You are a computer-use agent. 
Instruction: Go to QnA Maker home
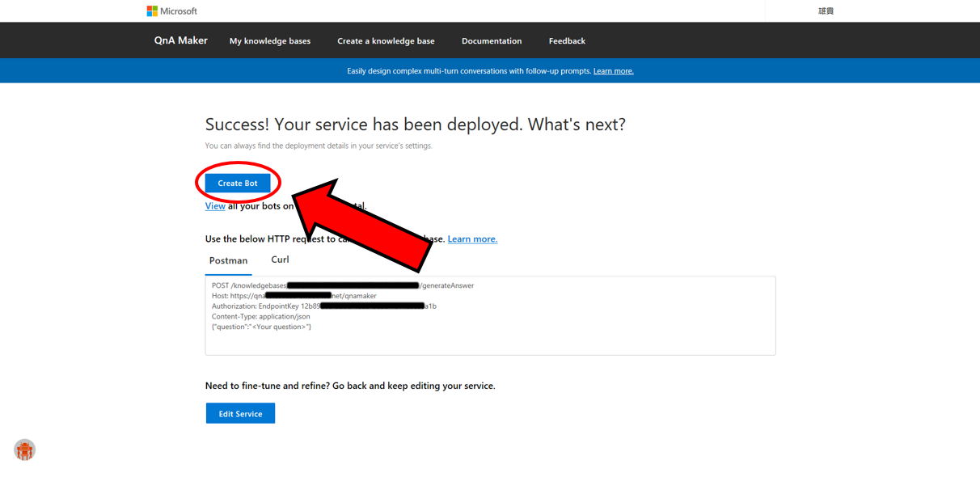(x=181, y=40)
